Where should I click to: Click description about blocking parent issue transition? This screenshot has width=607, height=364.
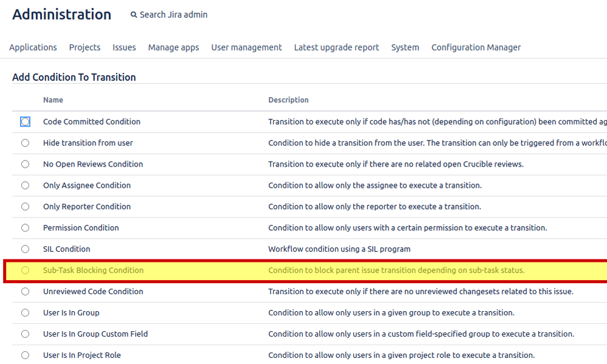tap(397, 270)
